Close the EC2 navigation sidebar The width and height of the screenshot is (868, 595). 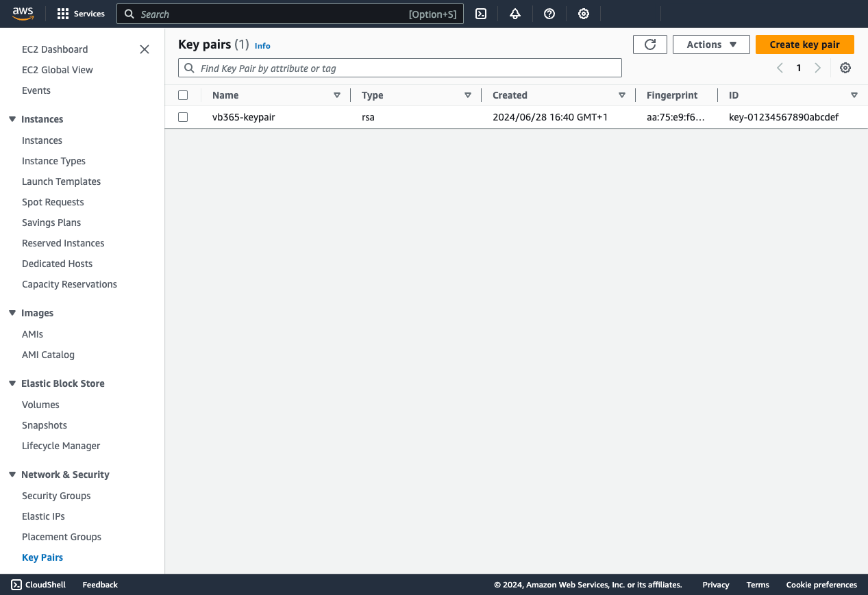pos(144,49)
